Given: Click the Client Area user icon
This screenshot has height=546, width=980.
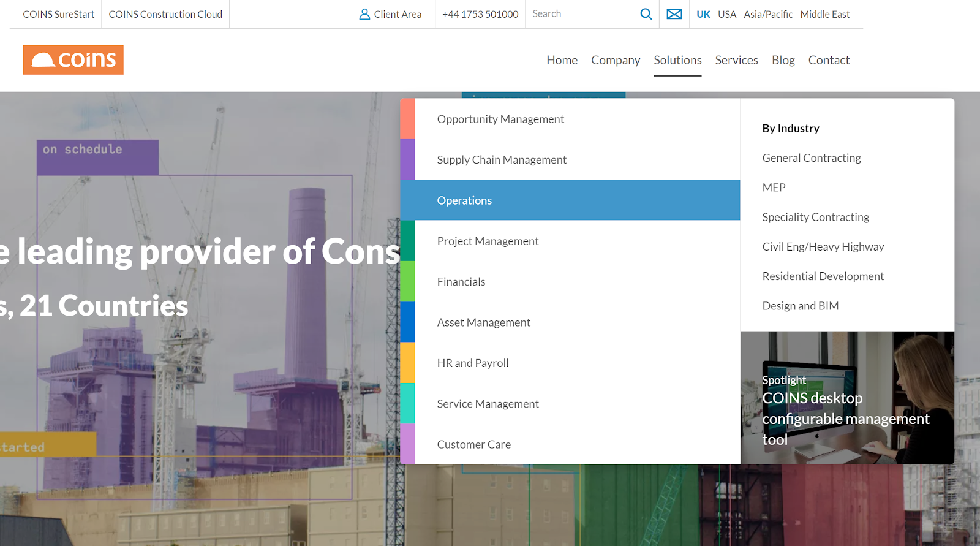Looking at the screenshot, I should pos(364,14).
